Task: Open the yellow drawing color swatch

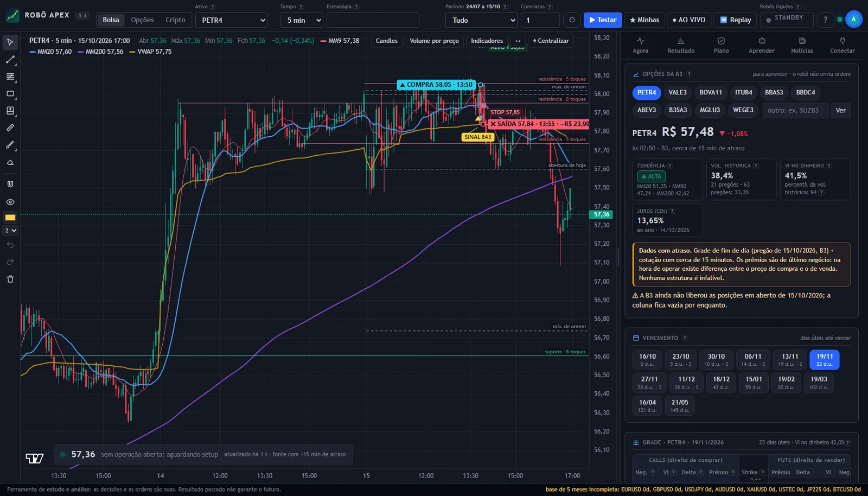Action: point(10,218)
